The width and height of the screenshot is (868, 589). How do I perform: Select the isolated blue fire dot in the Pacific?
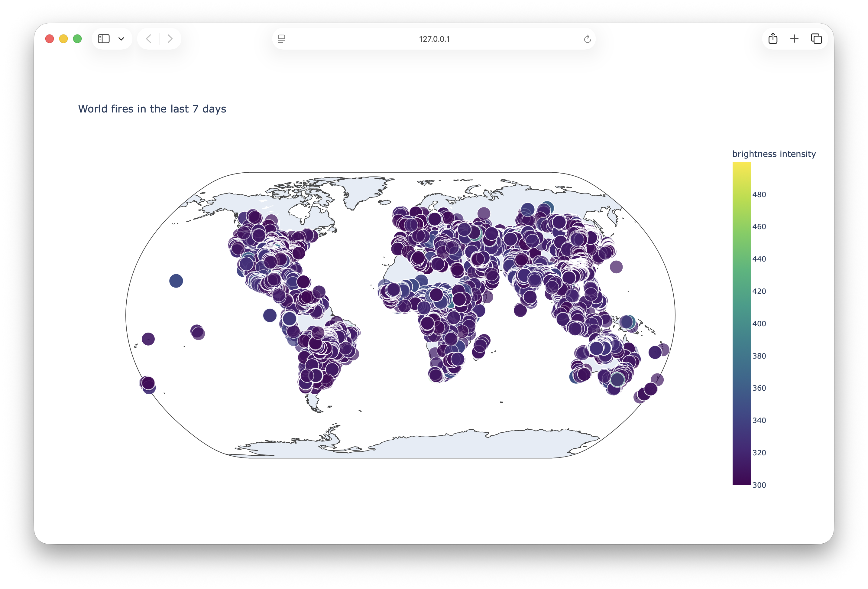point(176,281)
